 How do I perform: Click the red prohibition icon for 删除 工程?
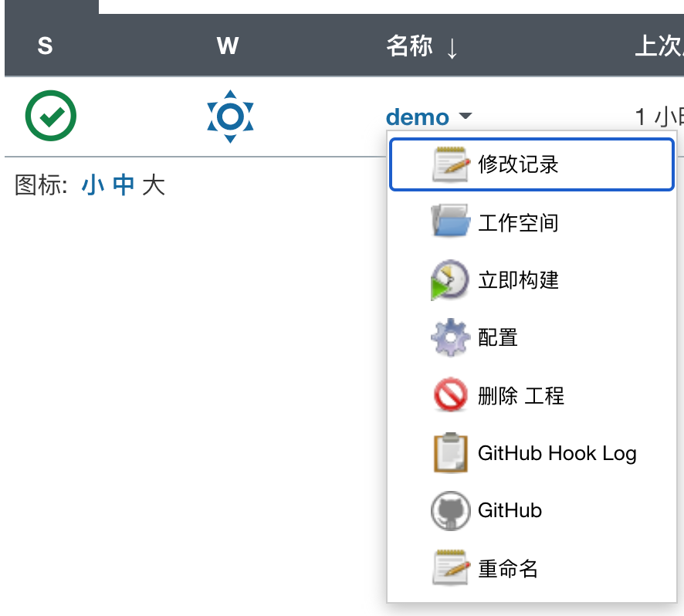pyautogui.click(x=450, y=396)
